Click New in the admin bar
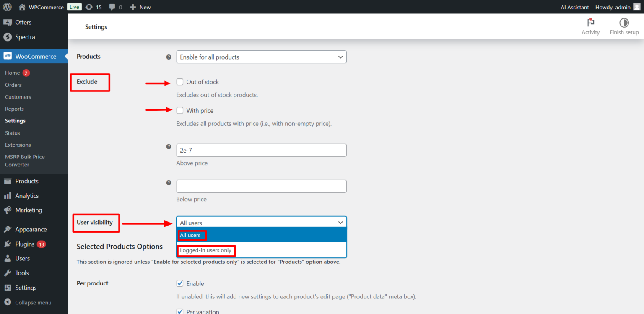 140,7
